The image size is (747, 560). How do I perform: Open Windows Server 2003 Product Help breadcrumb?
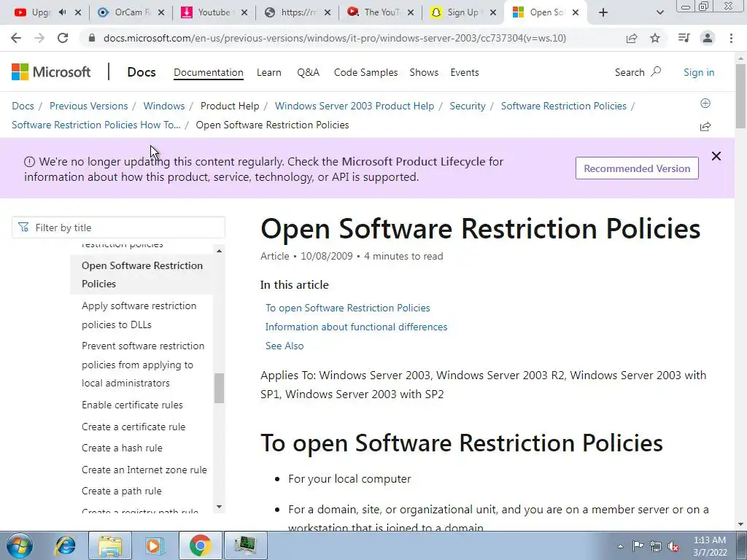click(355, 106)
